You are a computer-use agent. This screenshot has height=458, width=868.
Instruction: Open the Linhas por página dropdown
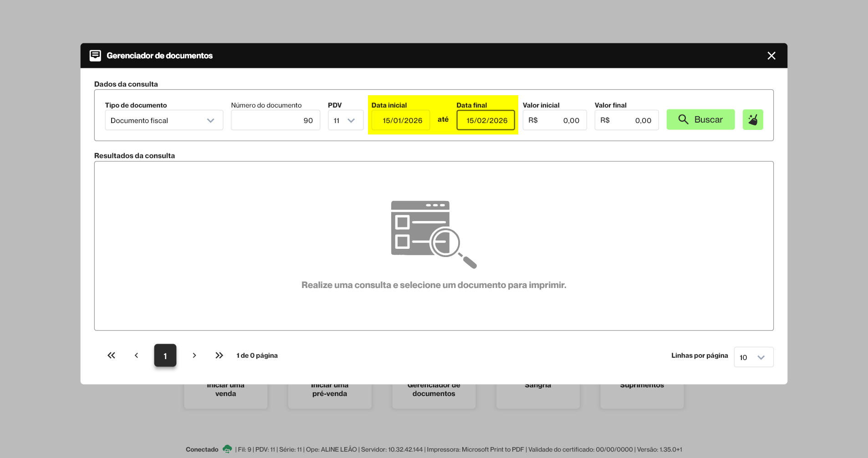tap(753, 357)
